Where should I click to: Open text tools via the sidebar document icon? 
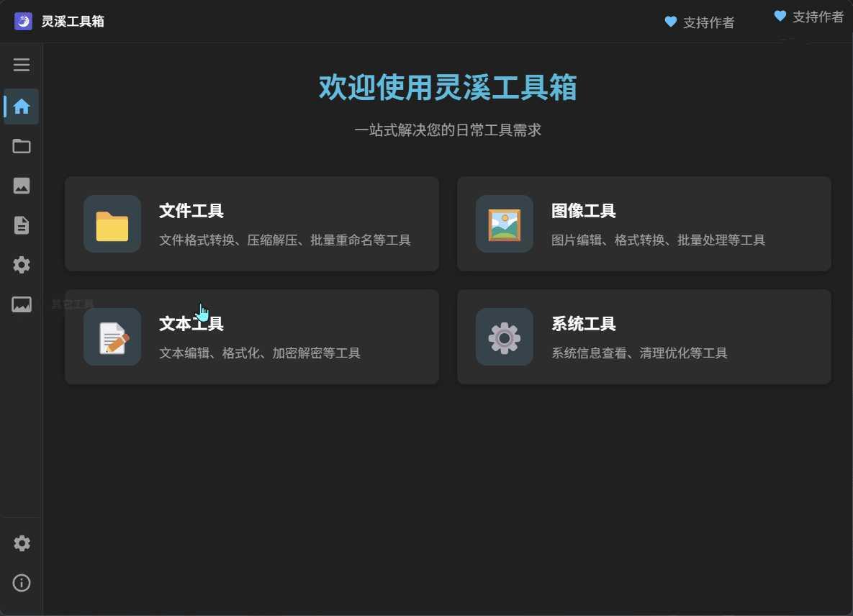pos(21,225)
